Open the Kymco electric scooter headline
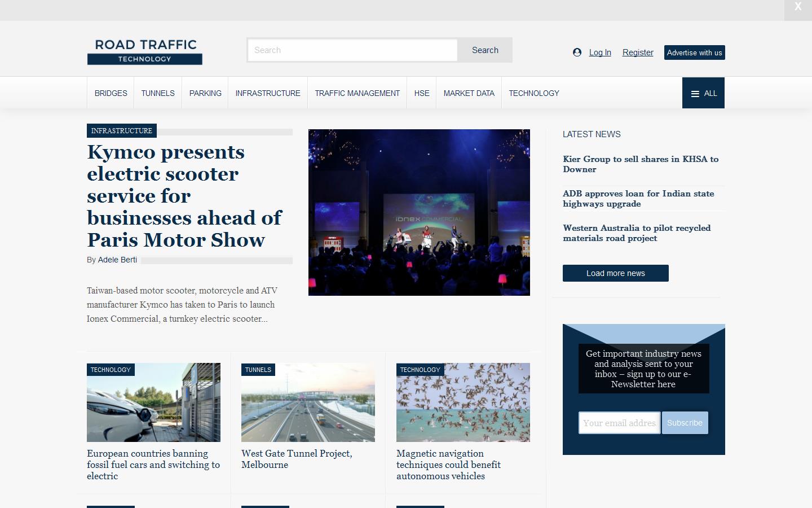Viewport: 812px width, 508px height. click(x=184, y=196)
